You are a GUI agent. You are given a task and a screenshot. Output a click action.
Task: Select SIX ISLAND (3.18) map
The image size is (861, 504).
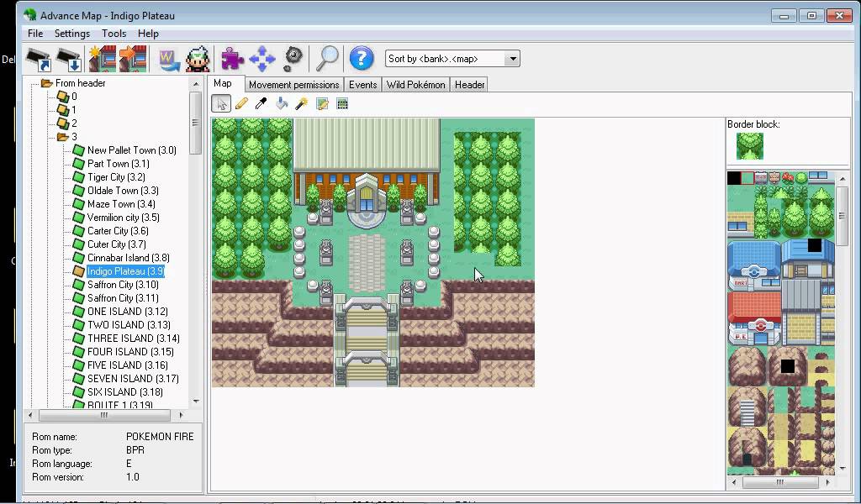(x=125, y=392)
